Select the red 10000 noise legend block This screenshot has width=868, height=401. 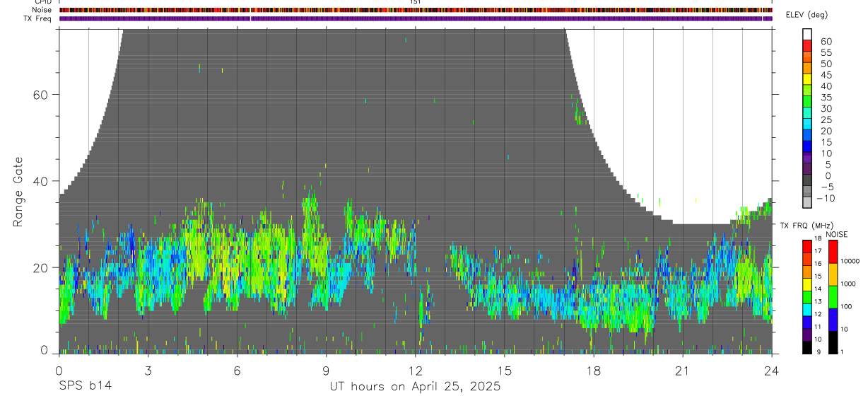point(833,252)
